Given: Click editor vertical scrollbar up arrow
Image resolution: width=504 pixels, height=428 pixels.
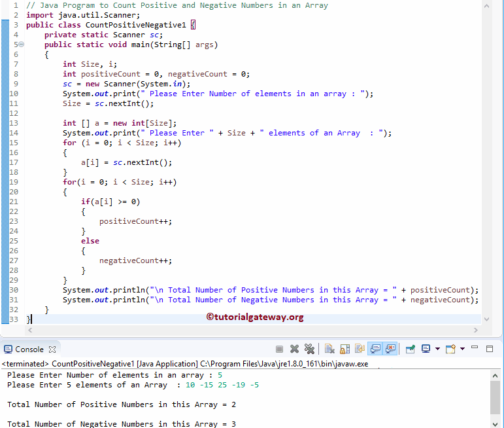Looking at the screenshot, I should pyautogui.click(x=486, y=6).
